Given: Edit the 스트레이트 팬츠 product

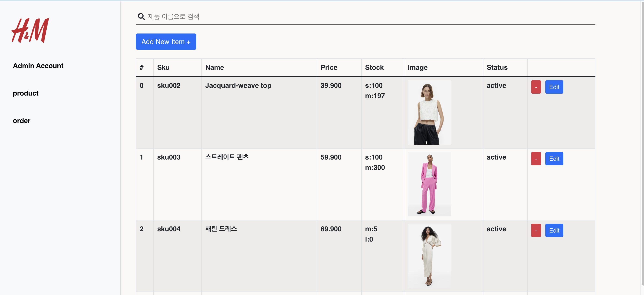Looking at the screenshot, I should pos(554,159).
